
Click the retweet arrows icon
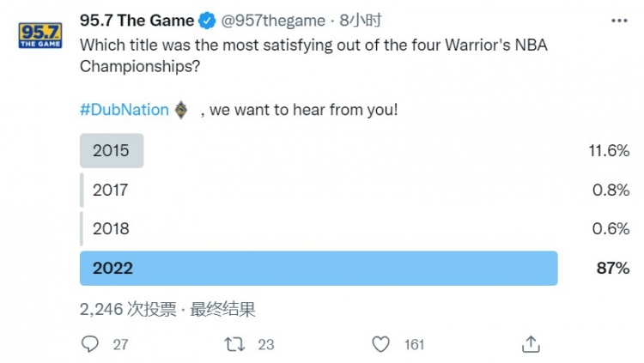click(x=234, y=344)
